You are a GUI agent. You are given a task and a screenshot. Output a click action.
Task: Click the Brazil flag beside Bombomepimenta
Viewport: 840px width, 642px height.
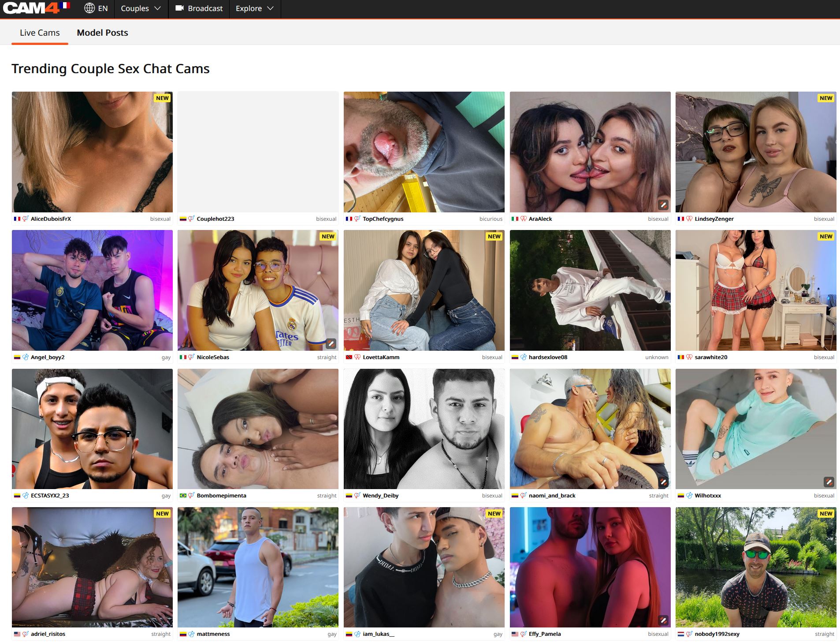tap(183, 496)
